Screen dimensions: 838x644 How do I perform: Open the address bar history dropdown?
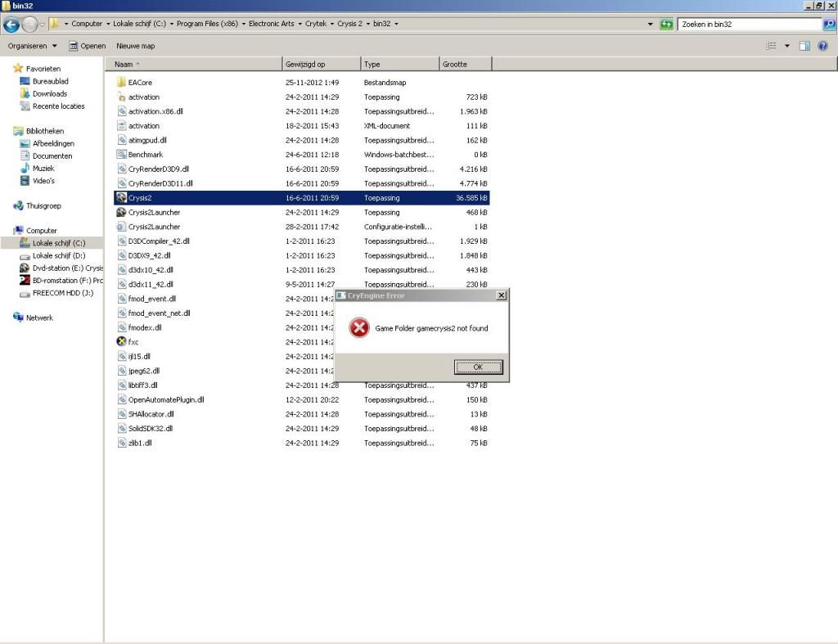coord(650,24)
